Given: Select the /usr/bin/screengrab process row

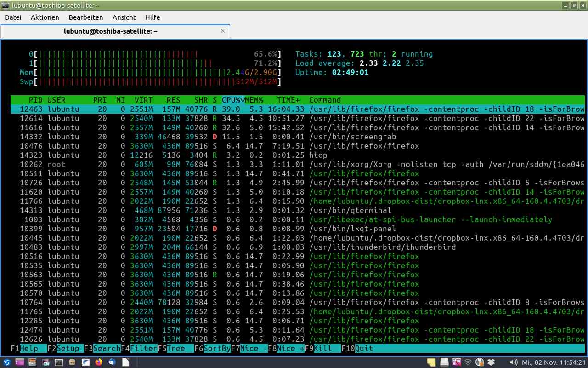Looking at the screenshot, I should [x=298, y=137].
